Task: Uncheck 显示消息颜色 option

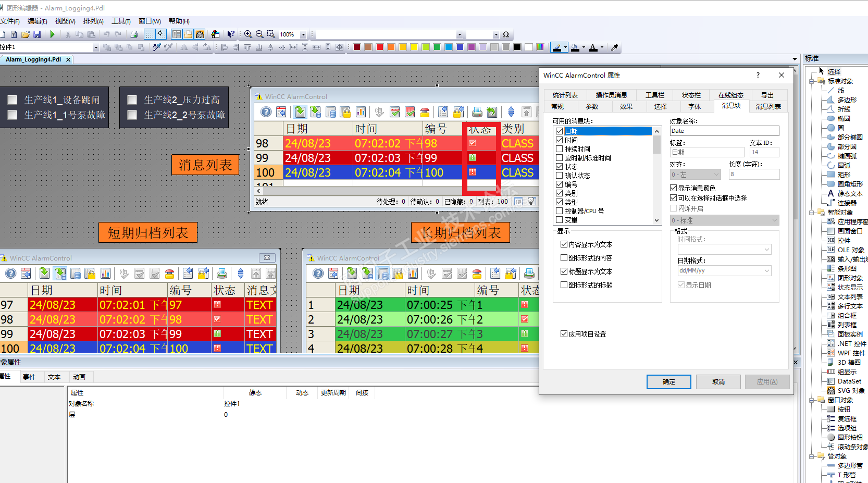Action: tap(673, 188)
